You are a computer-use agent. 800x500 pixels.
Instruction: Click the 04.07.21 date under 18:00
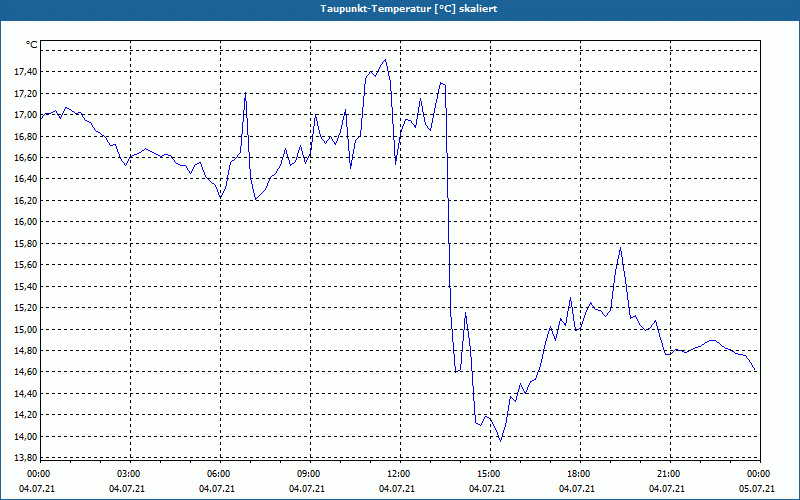tap(577, 489)
